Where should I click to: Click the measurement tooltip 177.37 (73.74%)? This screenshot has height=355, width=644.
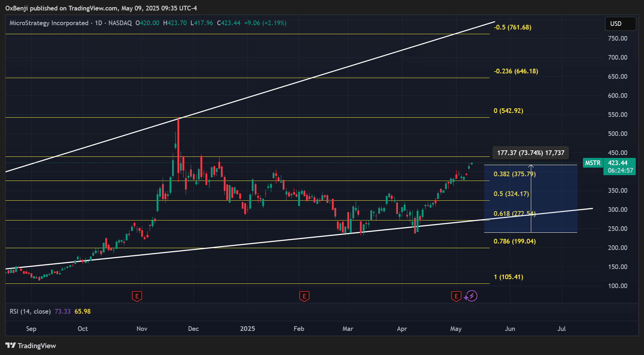(531, 153)
